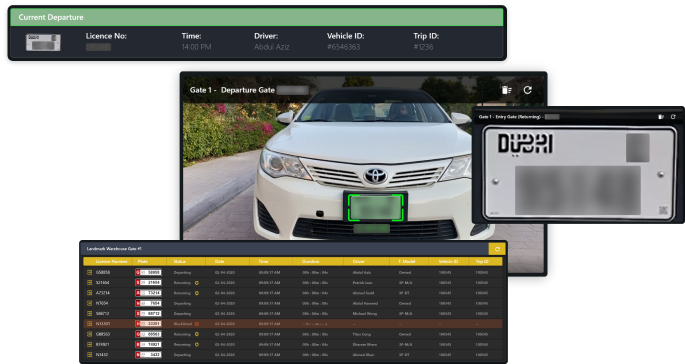
Task: Select '3P-BT' model cell in Ahmad Said row
Action: pyautogui.click(x=404, y=293)
